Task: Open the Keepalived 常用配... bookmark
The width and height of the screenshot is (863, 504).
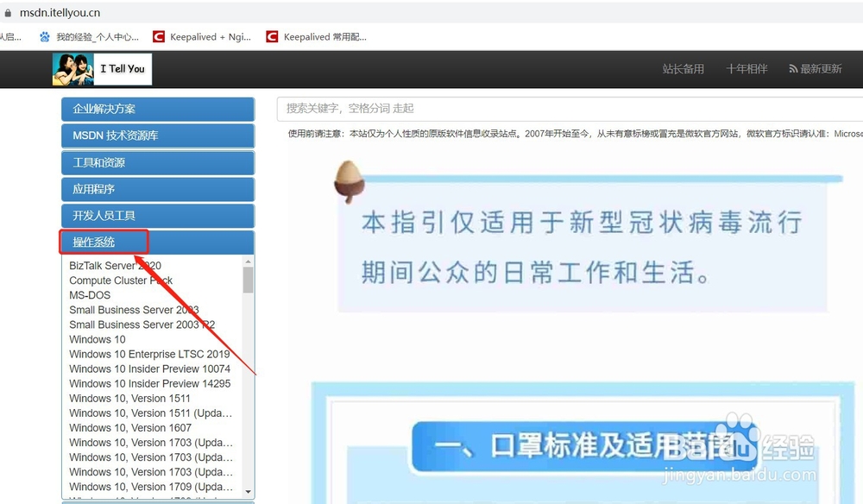Action: coord(316,37)
